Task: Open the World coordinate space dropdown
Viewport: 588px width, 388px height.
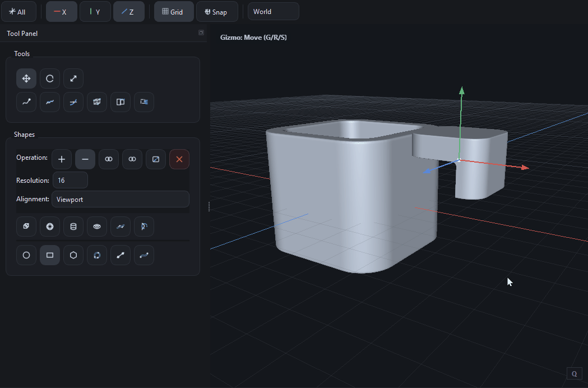Action: (273, 11)
